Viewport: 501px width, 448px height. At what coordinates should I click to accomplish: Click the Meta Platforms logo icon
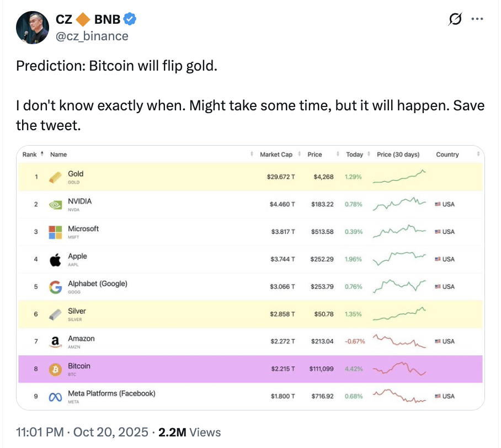55,397
